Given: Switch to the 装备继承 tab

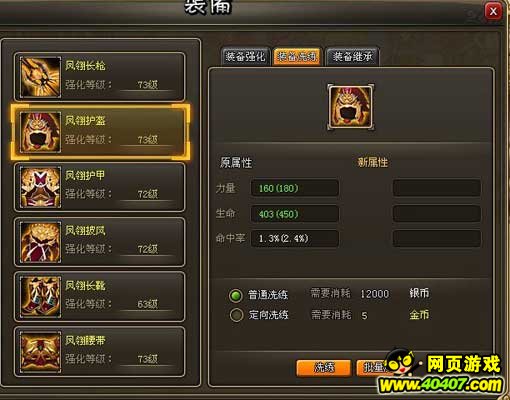Looking at the screenshot, I should 352,56.
